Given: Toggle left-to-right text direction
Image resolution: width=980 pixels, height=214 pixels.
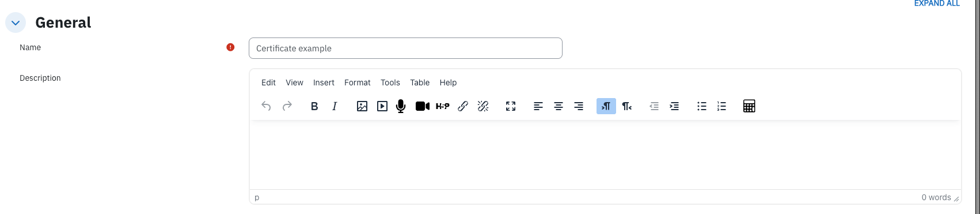Looking at the screenshot, I should click(606, 106).
